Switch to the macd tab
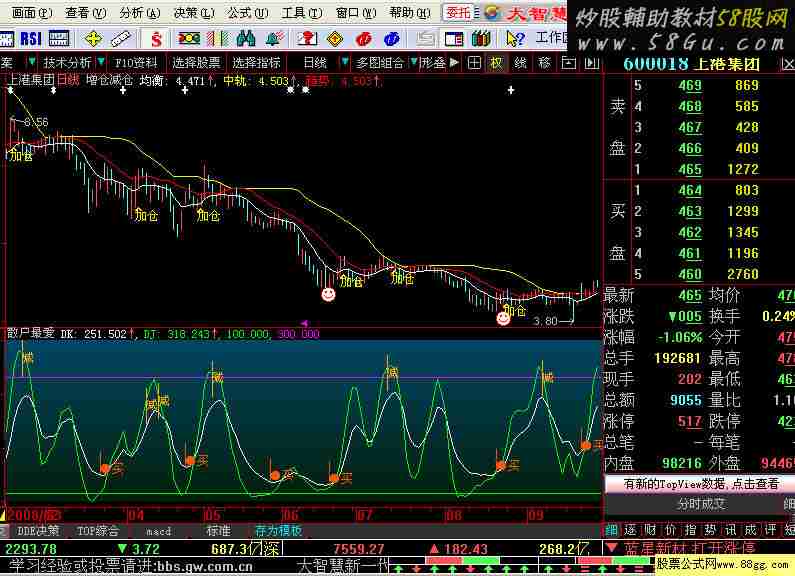The width and height of the screenshot is (795, 576). pyautogui.click(x=158, y=531)
